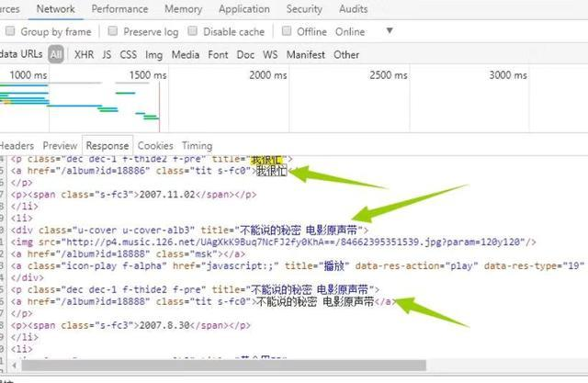Open the Performance tab
This screenshot has height=383, width=588.
tap(119, 8)
